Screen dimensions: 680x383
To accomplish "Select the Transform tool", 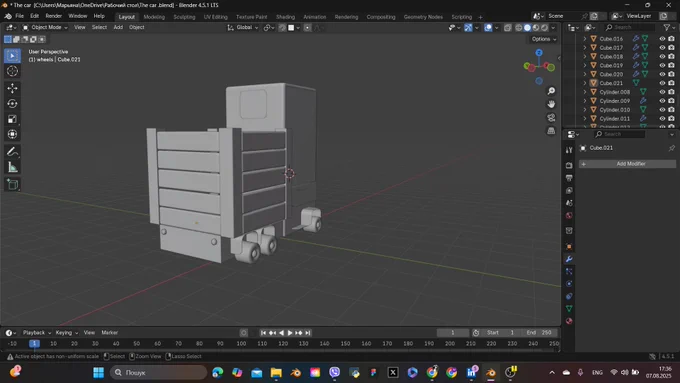I will (12, 134).
